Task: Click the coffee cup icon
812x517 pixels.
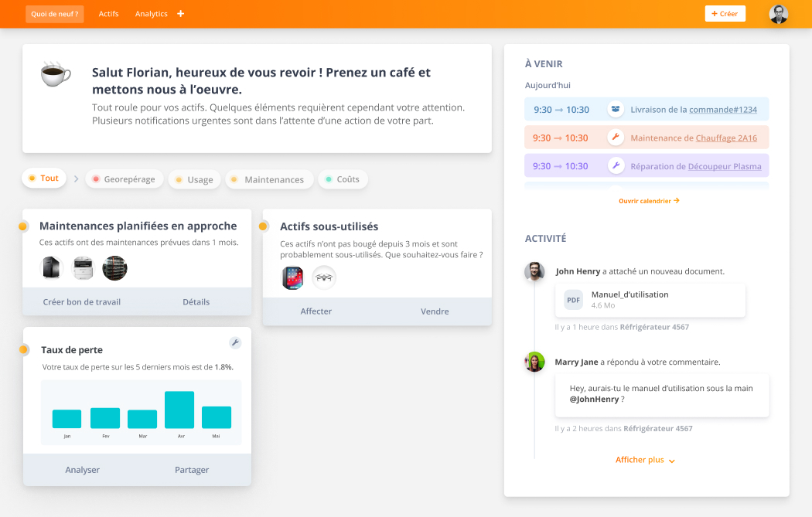Action: [56, 74]
